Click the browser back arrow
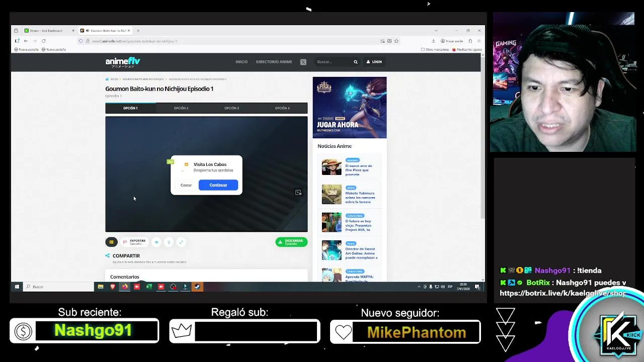This screenshot has width=644, height=362. pyautogui.click(x=26, y=41)
